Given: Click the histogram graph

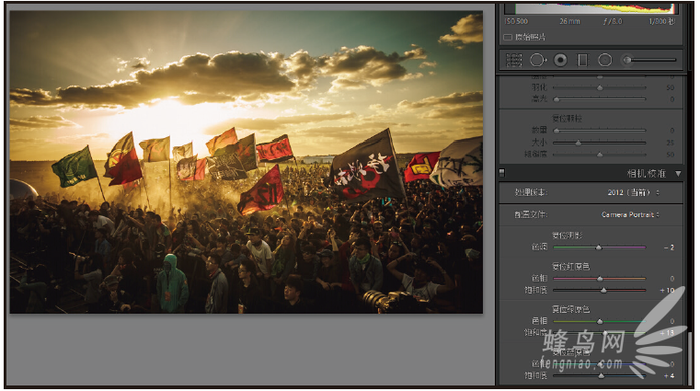Looking at the screenshot, I should [x=591, y=8].
